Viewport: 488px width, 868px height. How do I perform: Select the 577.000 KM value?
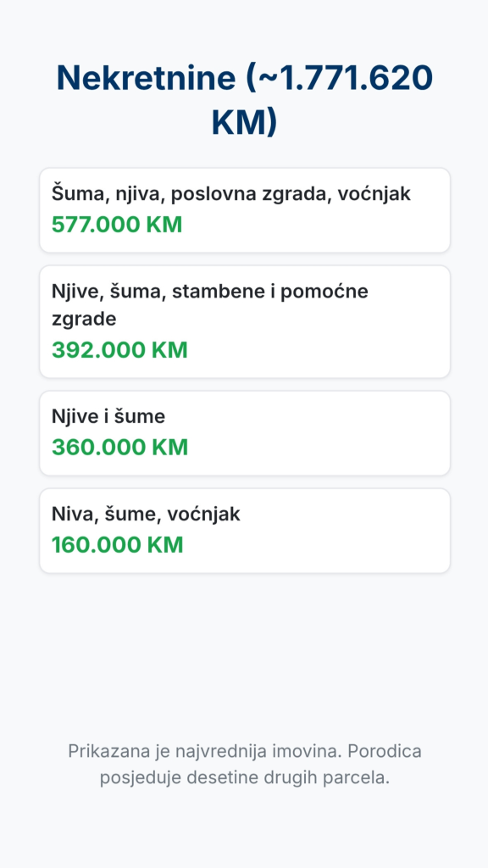tap(117, 225)
